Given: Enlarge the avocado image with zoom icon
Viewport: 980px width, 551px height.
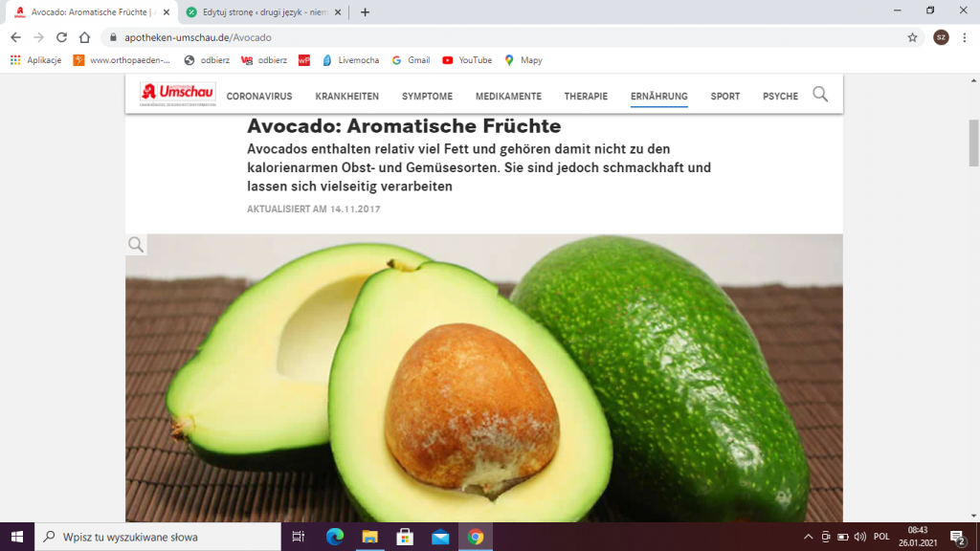Looking at the screenshot, I should [x=136, y=245].
